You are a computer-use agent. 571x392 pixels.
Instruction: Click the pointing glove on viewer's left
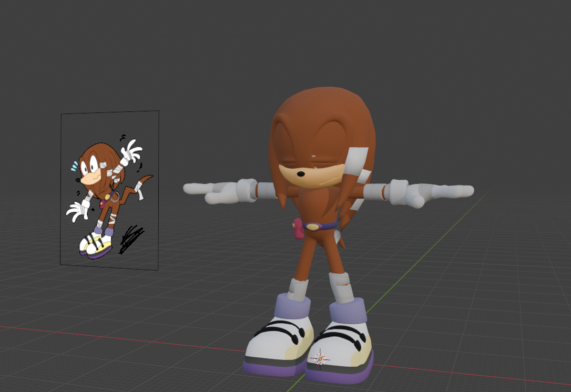[x=216, y=193]
